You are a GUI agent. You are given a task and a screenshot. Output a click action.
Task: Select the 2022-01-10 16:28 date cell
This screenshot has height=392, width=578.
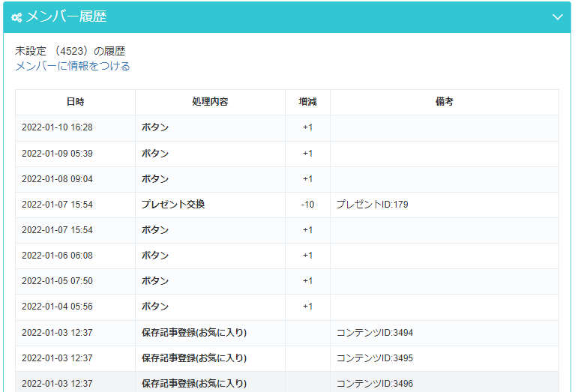(x=57, y=127)
